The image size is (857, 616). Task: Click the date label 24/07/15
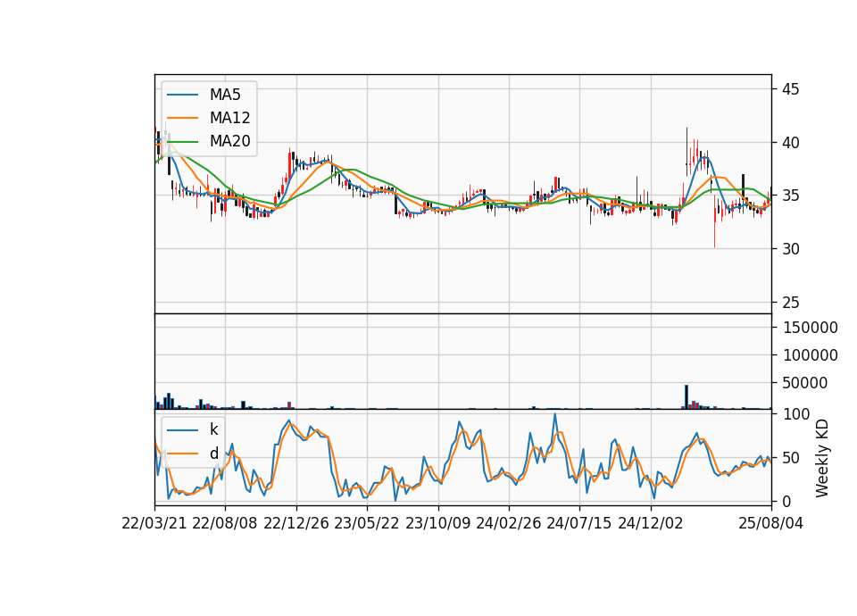pyautogui.click(x=579, y=523)
